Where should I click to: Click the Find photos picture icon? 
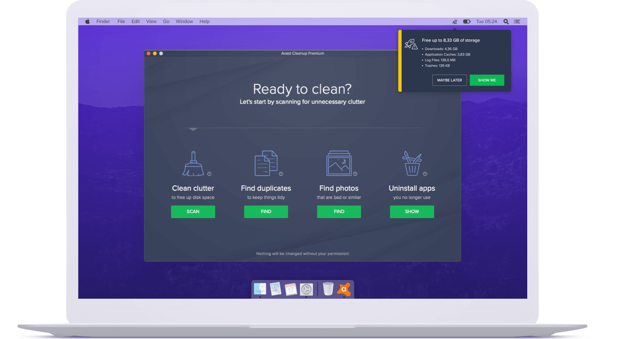tap(339, 163)
